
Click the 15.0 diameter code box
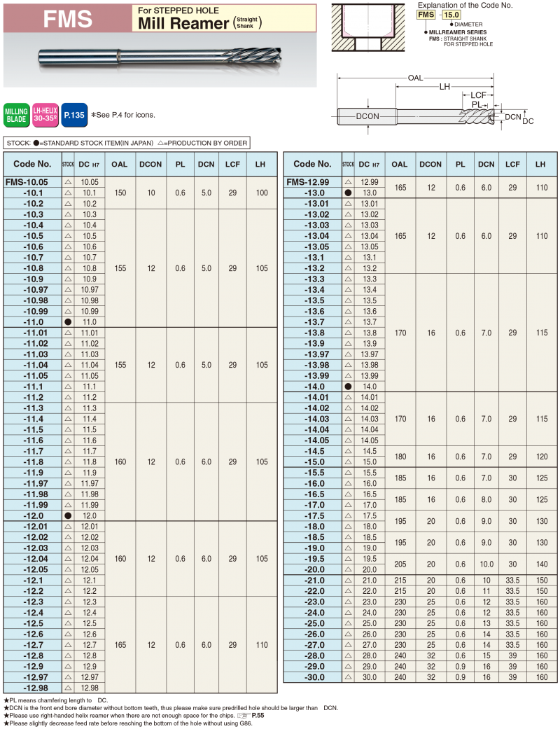451,14
